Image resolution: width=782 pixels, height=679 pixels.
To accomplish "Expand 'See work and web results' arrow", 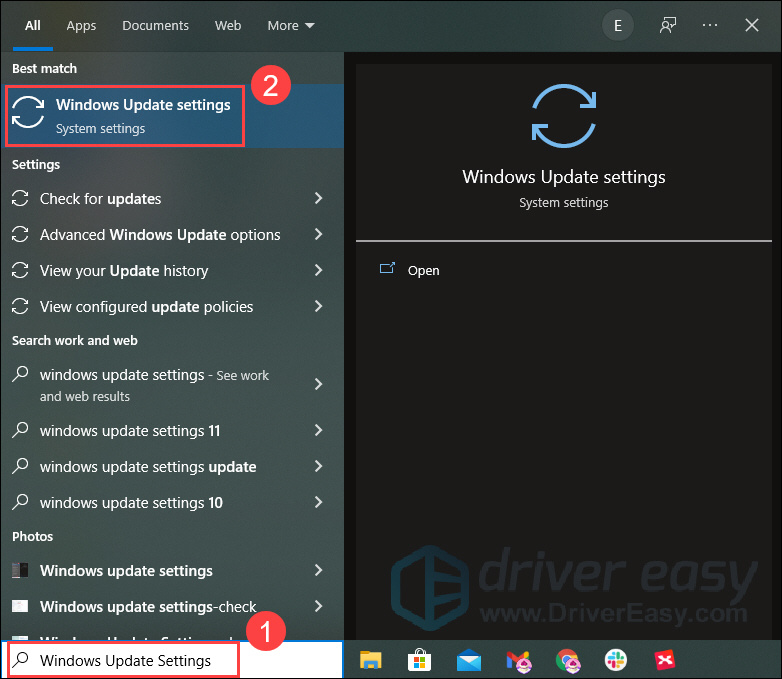I will (x=318, y=384).
